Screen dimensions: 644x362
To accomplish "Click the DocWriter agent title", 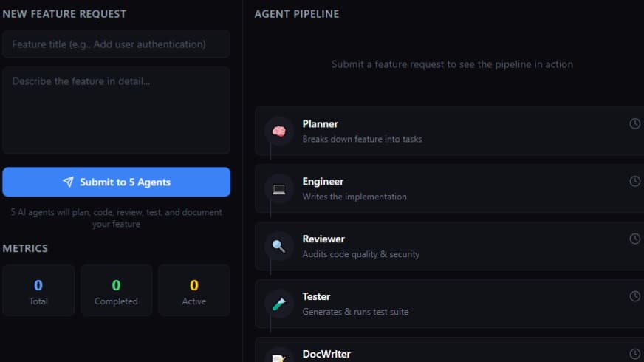I will click(x=326, y=354).
